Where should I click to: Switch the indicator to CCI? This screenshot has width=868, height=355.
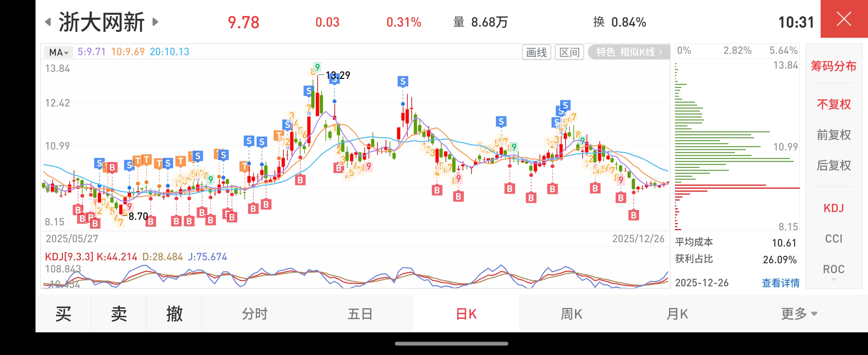833,239
